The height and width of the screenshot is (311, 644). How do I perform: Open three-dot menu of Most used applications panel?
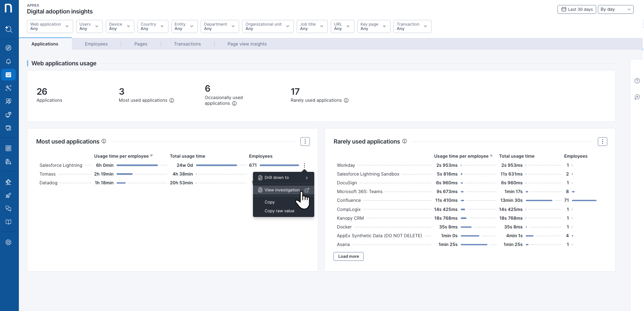305,142
